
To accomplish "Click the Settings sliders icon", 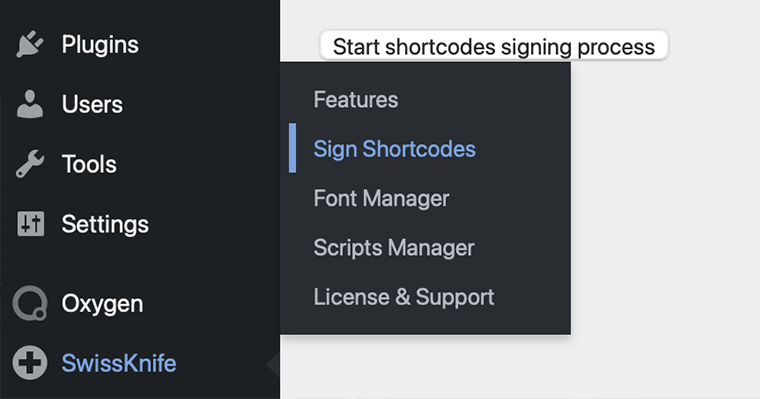I will click(31, 223).
